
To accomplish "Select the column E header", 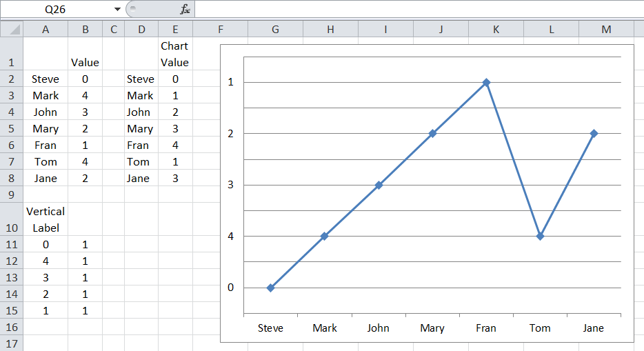I will pos(175,29).
